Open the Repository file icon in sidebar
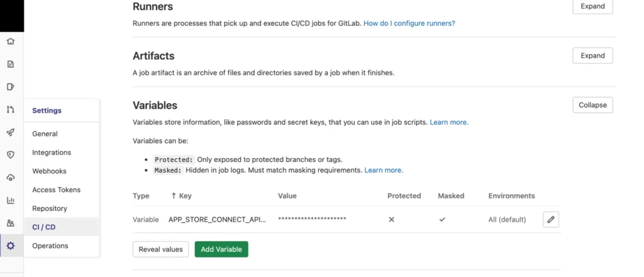Viewport: 644px width, 277px height. click(11, 64)
